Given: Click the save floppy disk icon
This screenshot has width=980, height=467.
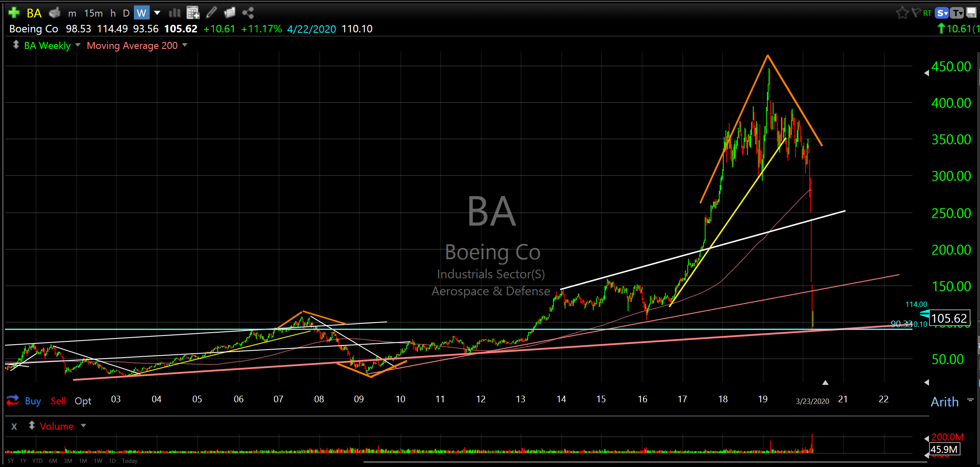Looking at the screenshot, I should [971, 13].
